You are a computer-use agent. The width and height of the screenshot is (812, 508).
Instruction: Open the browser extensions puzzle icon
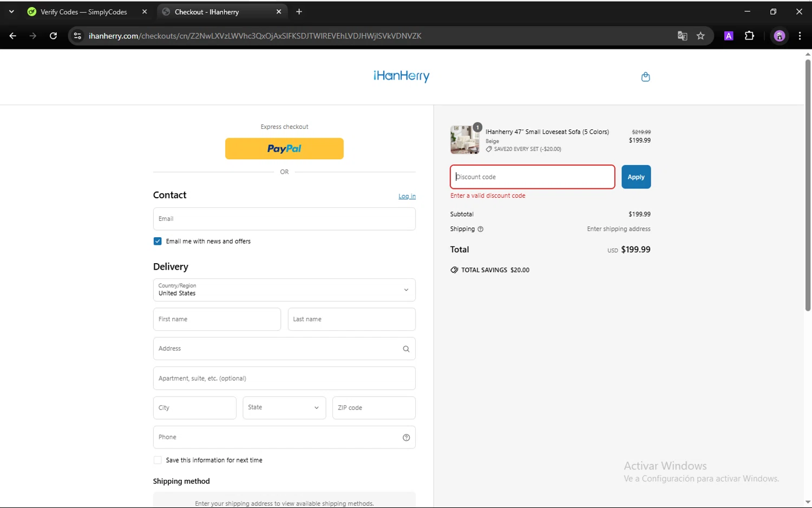pyautogui.click(x=749, y=36)
